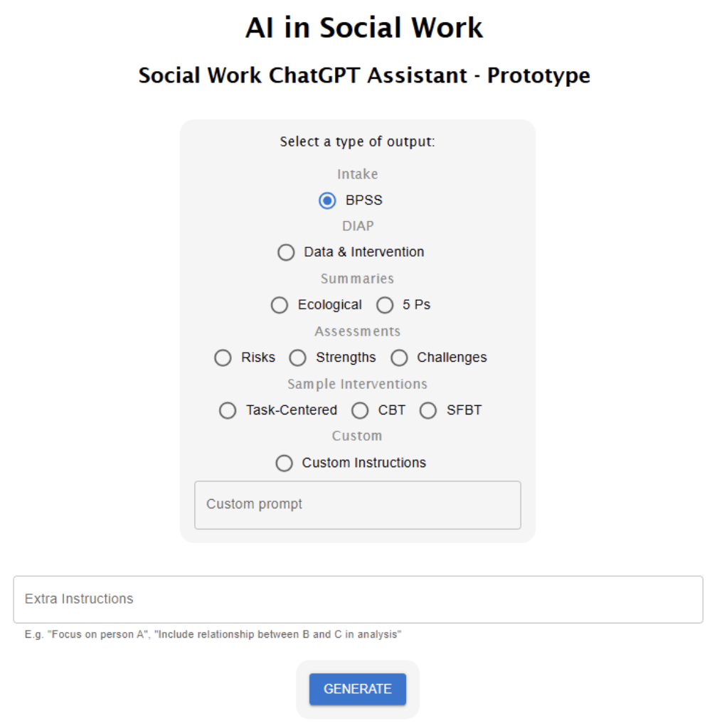The width and height of the screenshot is (717, 728).
Task: Click the 'Sample Interventions' section label
Action: (x=357, y=384)
